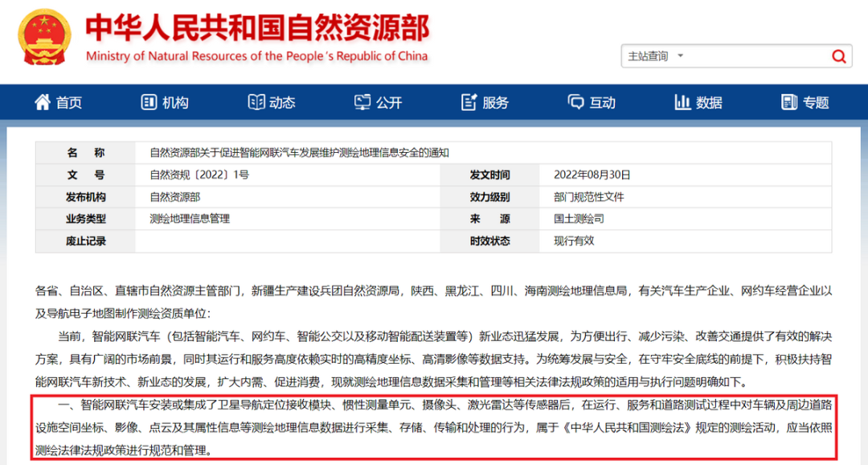The width and height of the screenshot is (868, 465).
Task: Click the document number 自然资规〔2022〕1号
Action: 199,175
